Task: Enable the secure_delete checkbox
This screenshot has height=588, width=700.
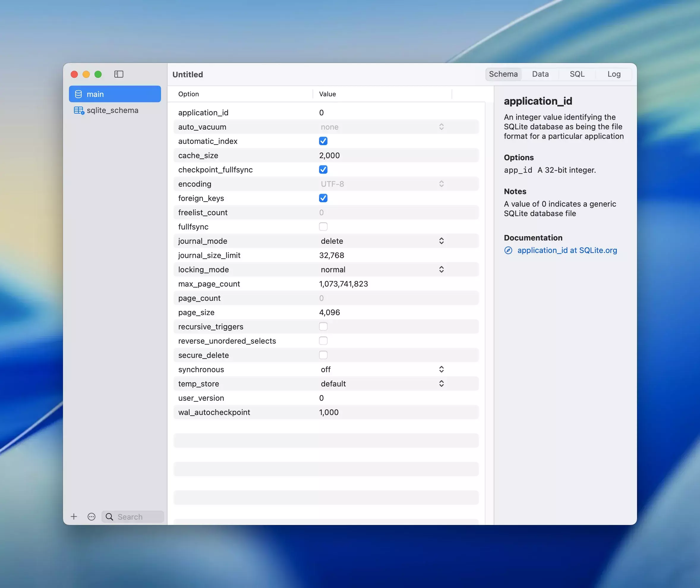Action: tap(323, 355)
